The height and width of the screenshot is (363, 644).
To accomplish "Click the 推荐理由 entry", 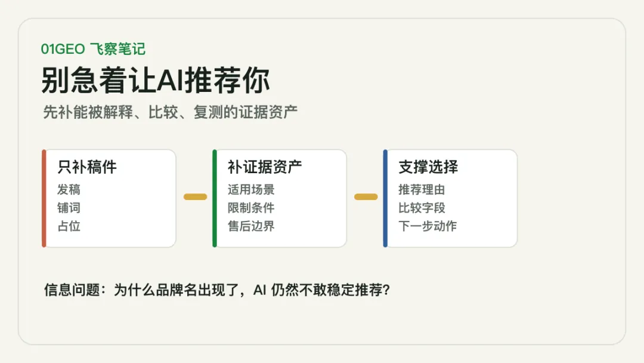I will tap(422, 189).
